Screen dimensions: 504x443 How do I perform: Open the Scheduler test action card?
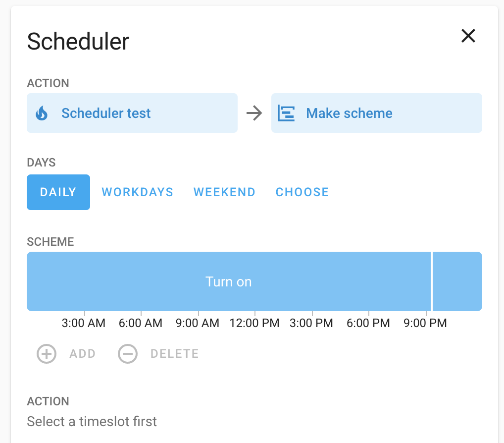tap(132, 113)
